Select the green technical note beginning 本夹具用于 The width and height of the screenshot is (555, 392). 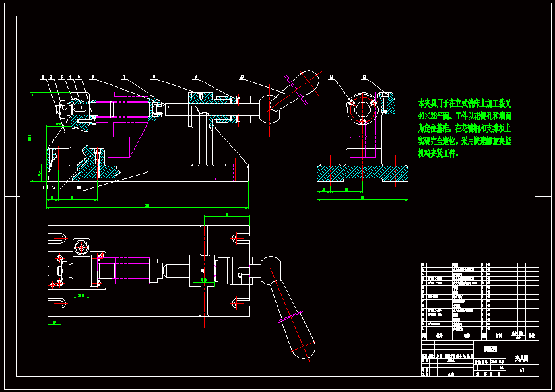pos(465,129)
